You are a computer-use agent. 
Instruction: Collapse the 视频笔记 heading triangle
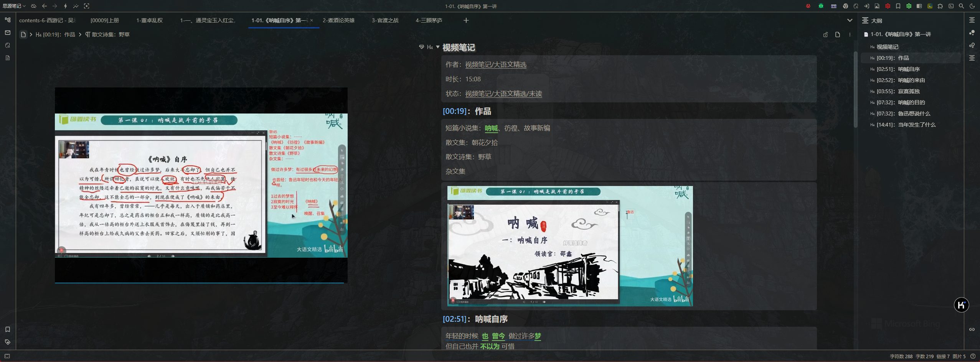pos(438,47)
